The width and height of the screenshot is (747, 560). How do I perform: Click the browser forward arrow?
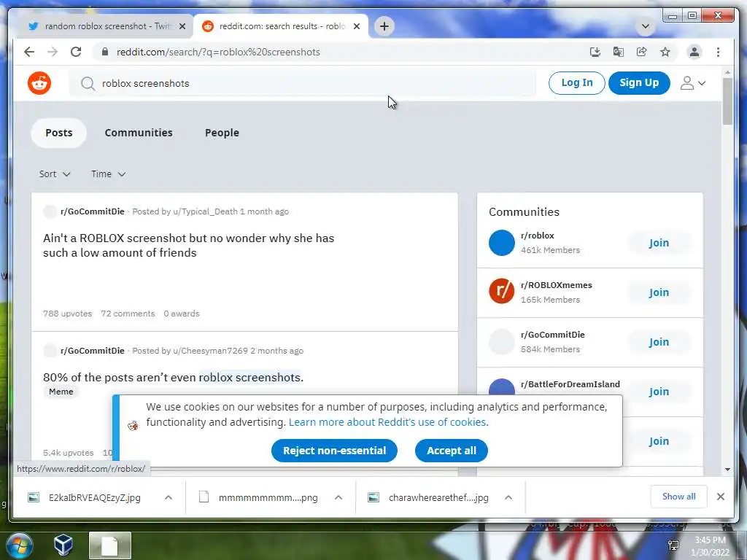pyautogui.click(x=53, y=52)
